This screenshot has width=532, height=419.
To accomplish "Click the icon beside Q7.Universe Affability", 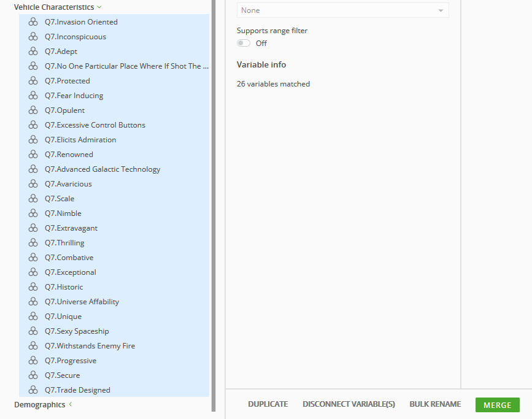I will pos(33,302).
